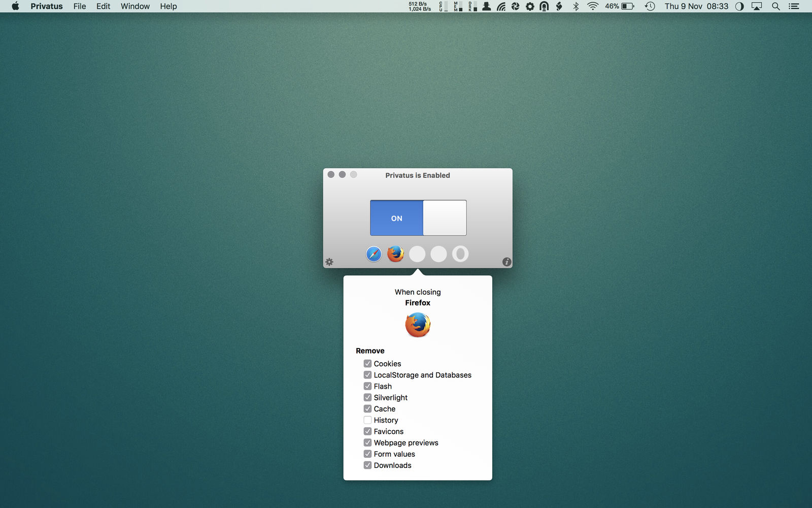
Task: Click the third disabled browser circle
Action: pyautogui.click(x=417, y=254)
